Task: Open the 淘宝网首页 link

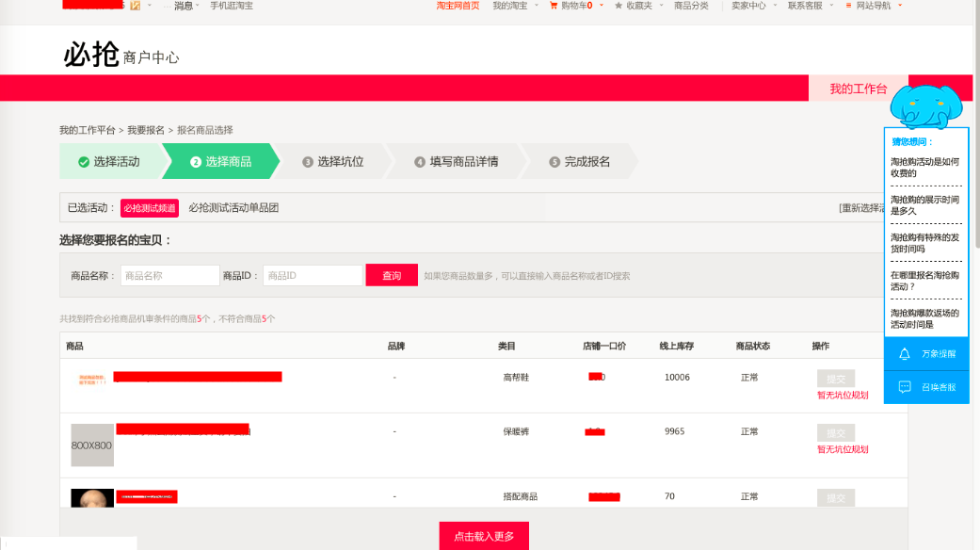Action: (x=458, y=6)
